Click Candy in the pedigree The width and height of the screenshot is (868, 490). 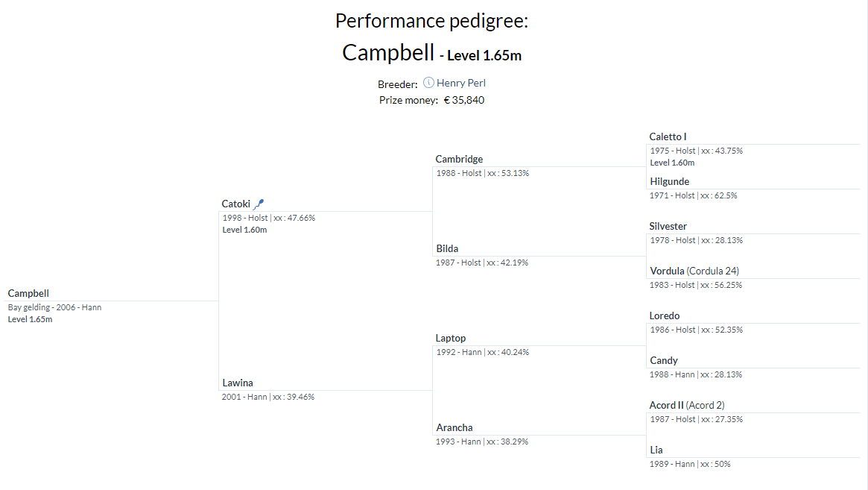(663, 360)
